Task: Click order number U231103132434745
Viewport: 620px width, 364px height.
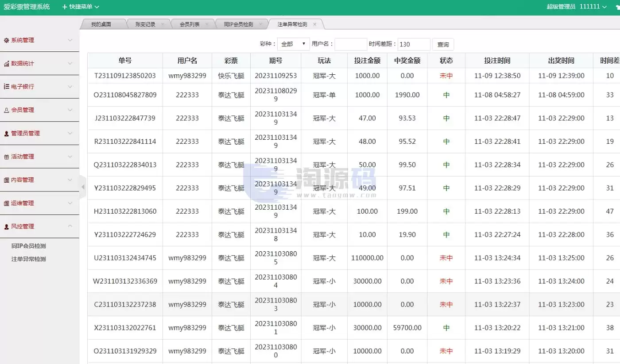Action: 125,258
